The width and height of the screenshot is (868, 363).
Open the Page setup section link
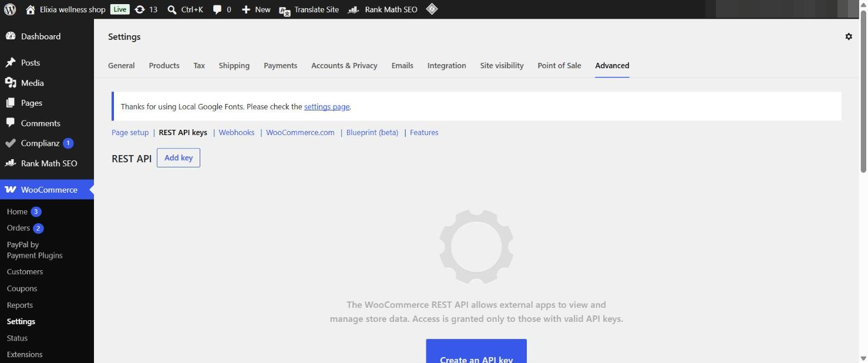coord(130,133)
